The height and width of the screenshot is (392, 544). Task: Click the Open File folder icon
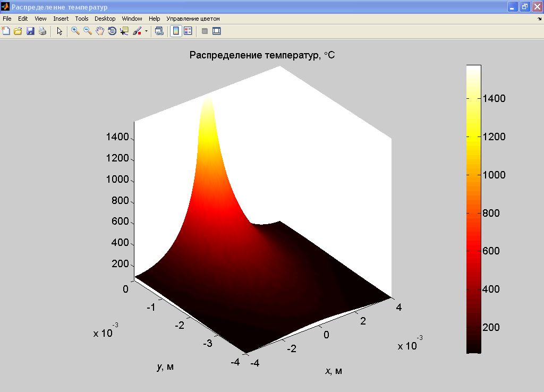[18, 31]
